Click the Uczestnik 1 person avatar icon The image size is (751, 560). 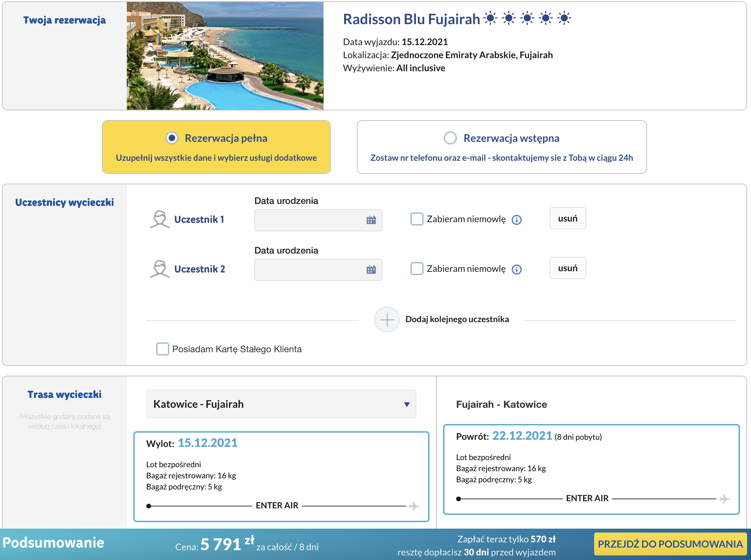[160, 219]
